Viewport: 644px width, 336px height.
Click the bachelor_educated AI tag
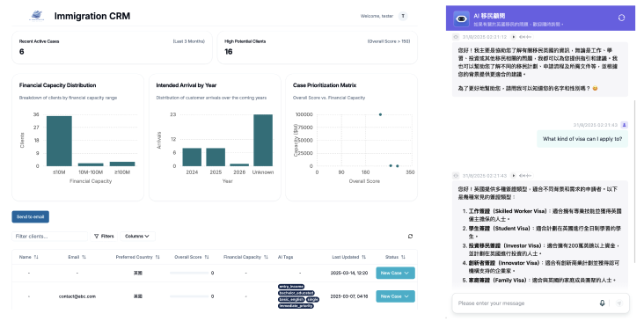pos(296,293)
